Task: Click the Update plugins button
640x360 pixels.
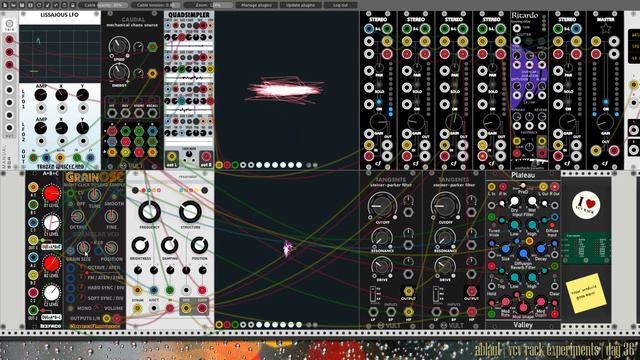Action: 300,5
